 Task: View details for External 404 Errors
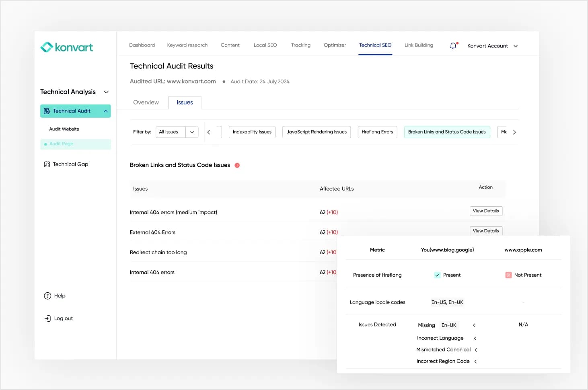486,231
